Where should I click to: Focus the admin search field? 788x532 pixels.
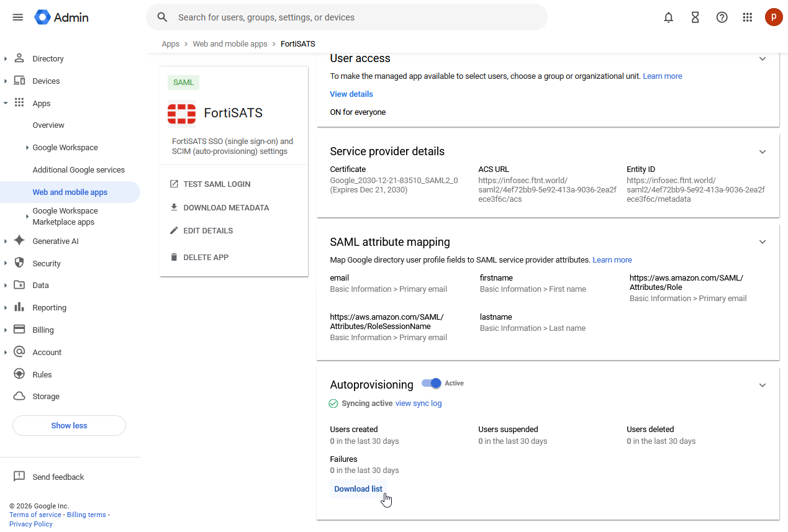pyautogui.click(x=346, y=17)
